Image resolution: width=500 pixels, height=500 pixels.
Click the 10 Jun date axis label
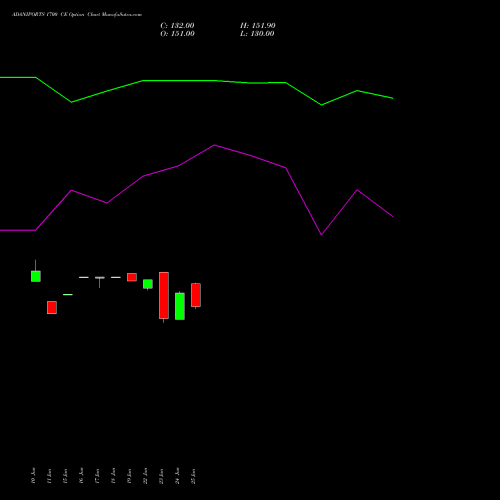click(33, 476)
